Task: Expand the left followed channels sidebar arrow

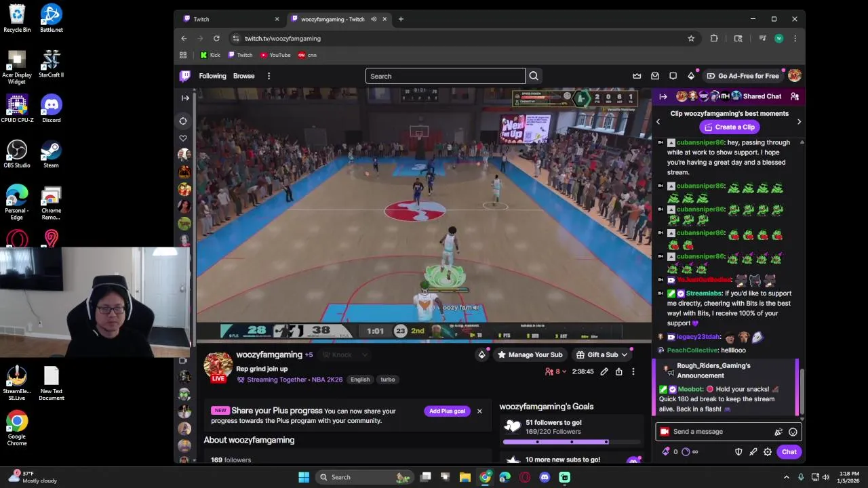Action: [x=185, y=98]
